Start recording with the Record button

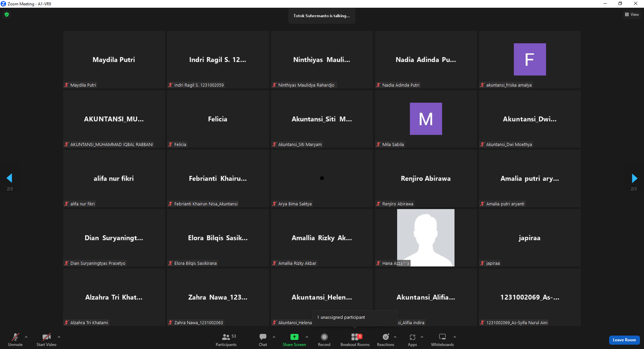(324, 340)
